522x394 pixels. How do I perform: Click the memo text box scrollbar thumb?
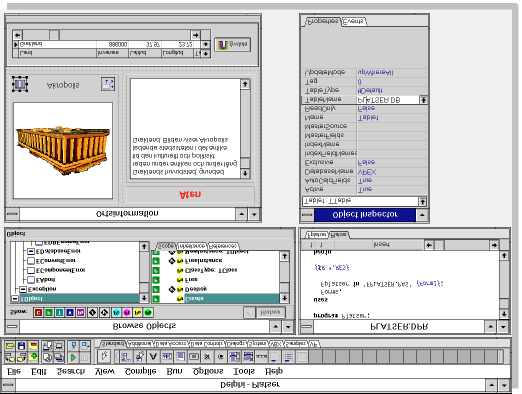(245, 163)
